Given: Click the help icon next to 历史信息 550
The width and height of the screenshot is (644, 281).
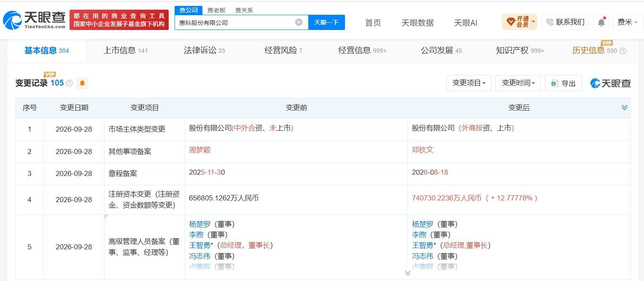Looking at the screenshot, I should point(622,51).
